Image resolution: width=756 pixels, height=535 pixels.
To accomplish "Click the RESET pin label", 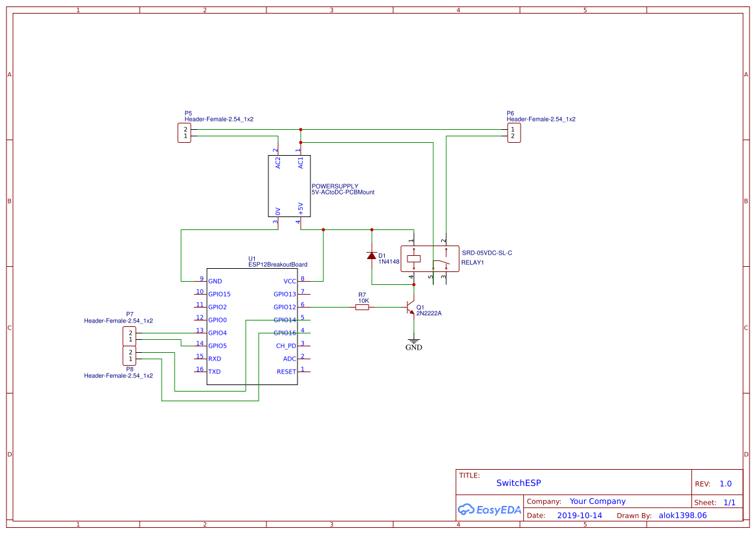I will click(x=285, y=372).
